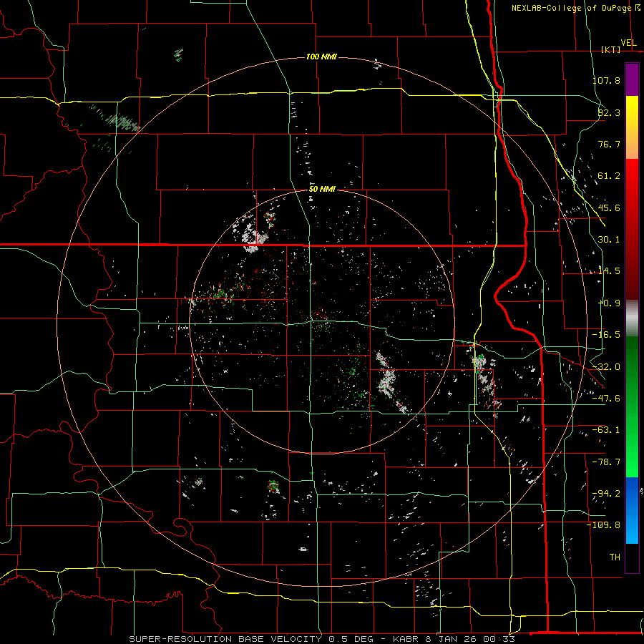
Task: Click the 50 NMI range ring label
Action: [x=322, y=189]
